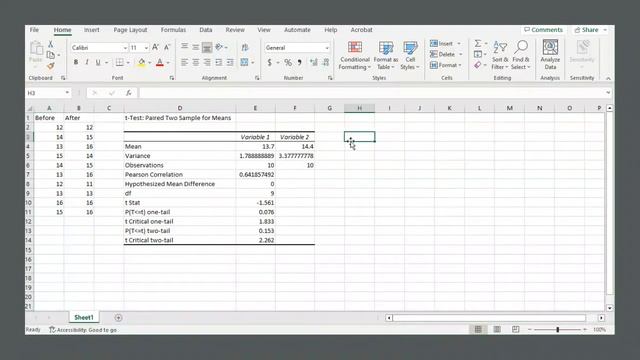Switch to Page Layout view icon

point(497,329)
